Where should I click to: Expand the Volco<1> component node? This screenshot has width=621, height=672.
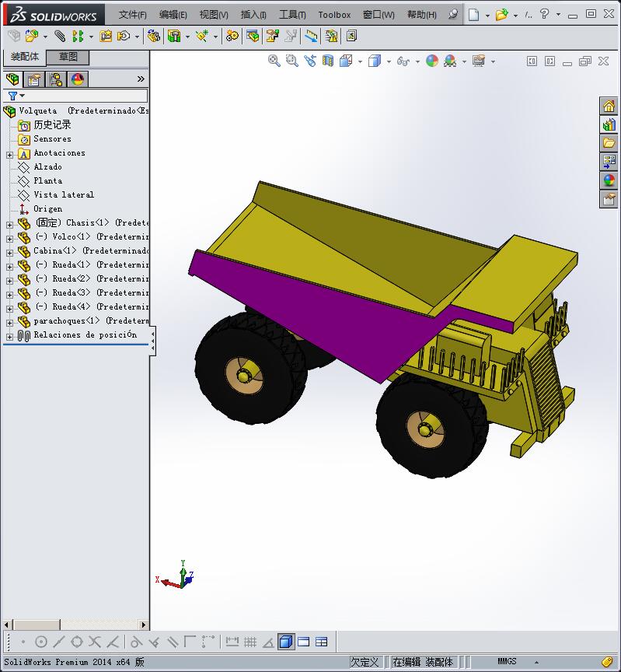click(x=9, y=239)
